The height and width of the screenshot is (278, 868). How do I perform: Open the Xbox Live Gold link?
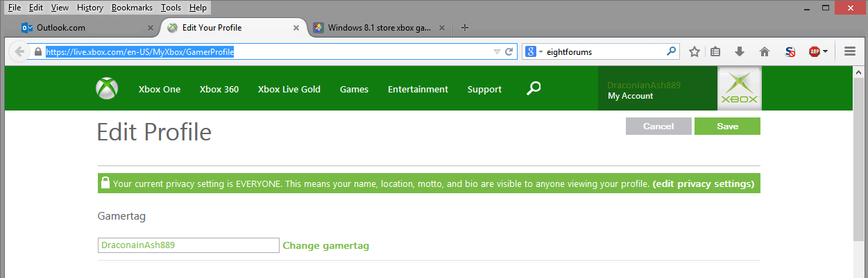(x=289, y=89)
